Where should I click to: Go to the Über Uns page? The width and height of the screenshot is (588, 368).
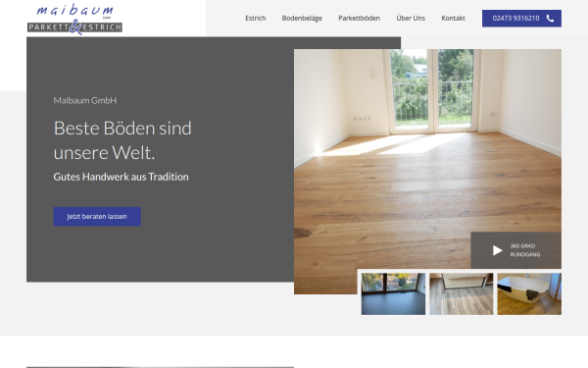click(x=411, y=18)
